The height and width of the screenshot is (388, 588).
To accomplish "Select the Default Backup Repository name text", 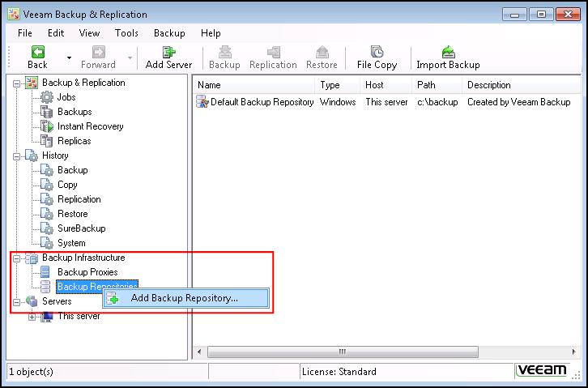I will tap(262, 102).
